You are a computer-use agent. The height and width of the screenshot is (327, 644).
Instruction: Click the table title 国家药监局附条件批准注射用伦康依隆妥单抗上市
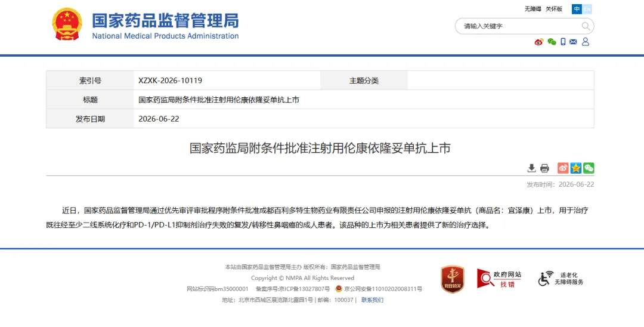218,100
